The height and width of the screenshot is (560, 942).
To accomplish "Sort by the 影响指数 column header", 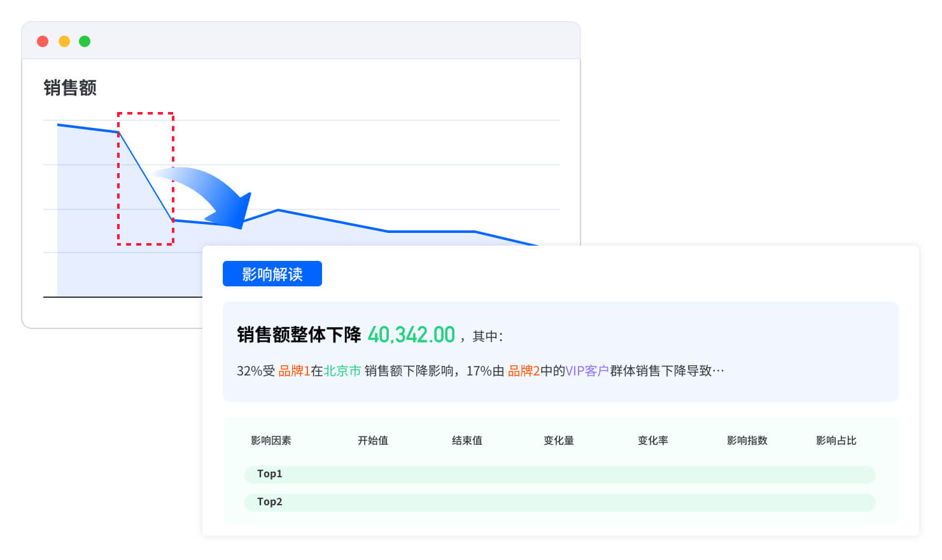I will coord(747,440).
